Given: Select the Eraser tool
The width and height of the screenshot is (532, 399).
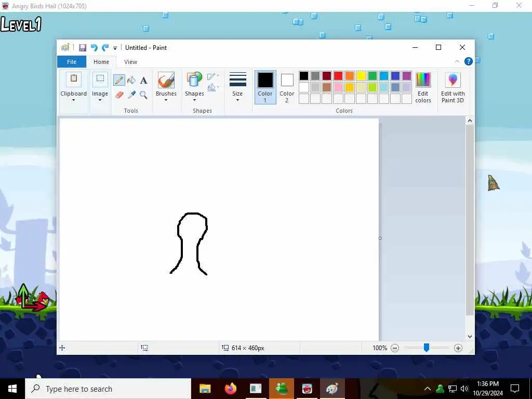Looking at the screenshot, I should [119, 95].
